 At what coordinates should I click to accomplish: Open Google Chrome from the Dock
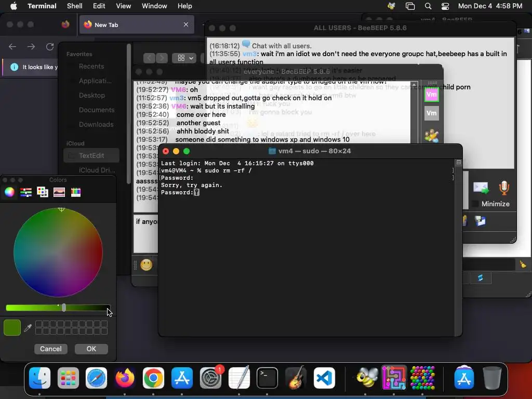(153, 378)
